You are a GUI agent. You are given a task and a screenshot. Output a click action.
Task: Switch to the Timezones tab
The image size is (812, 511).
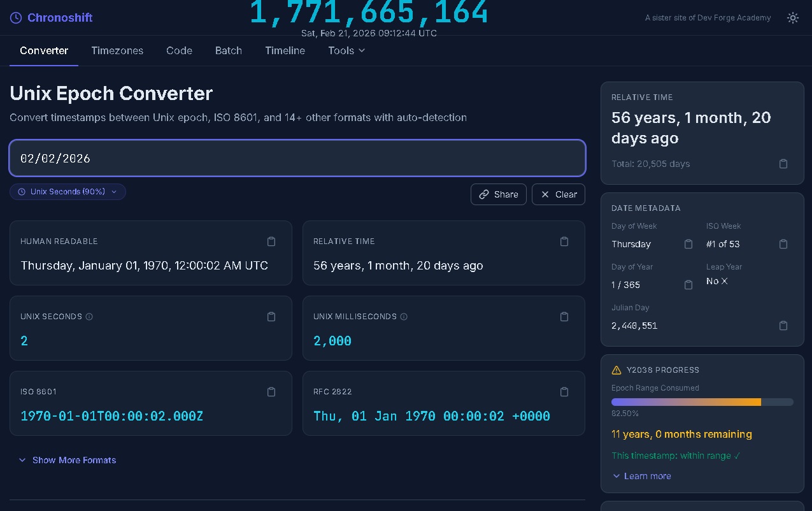pyautogui.click(x=117, y=50)
